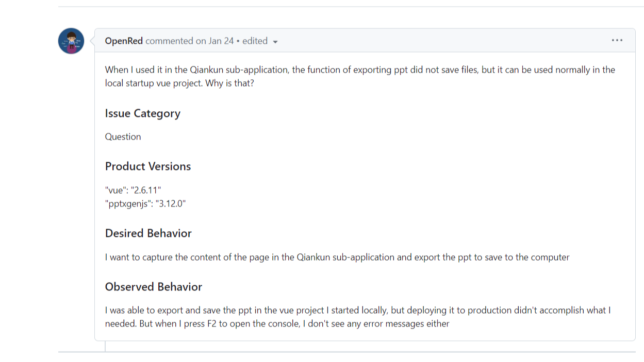
Task: Open the comment options three-dot menu
Action: click(x=617, y=41)
